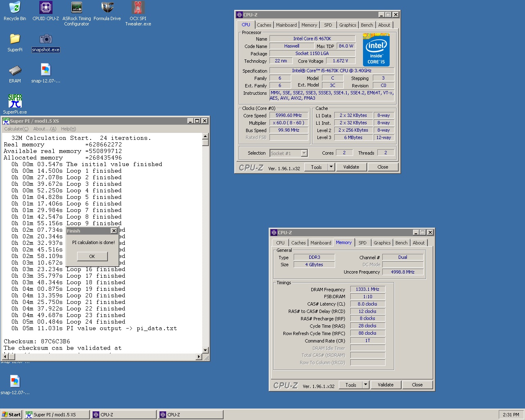Click Super PI horizontal scrollbar left arrow

pyautogui.click(x=5, y=357)
